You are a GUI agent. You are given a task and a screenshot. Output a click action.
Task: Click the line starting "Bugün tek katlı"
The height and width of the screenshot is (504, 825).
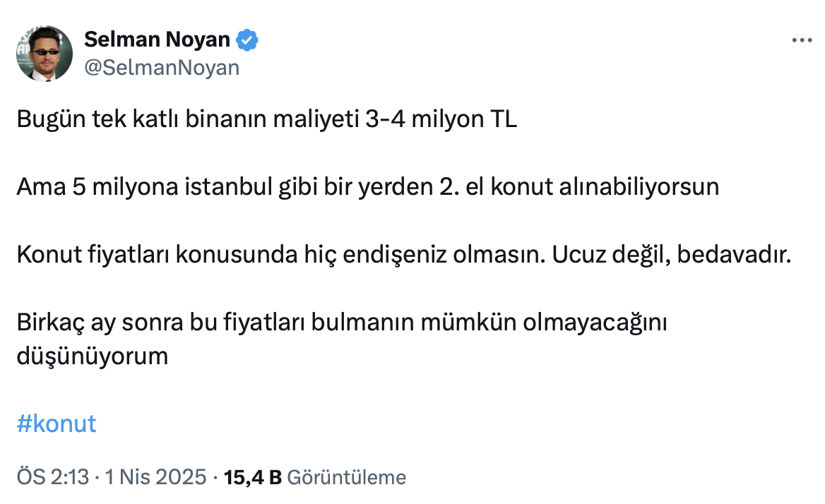266,120
